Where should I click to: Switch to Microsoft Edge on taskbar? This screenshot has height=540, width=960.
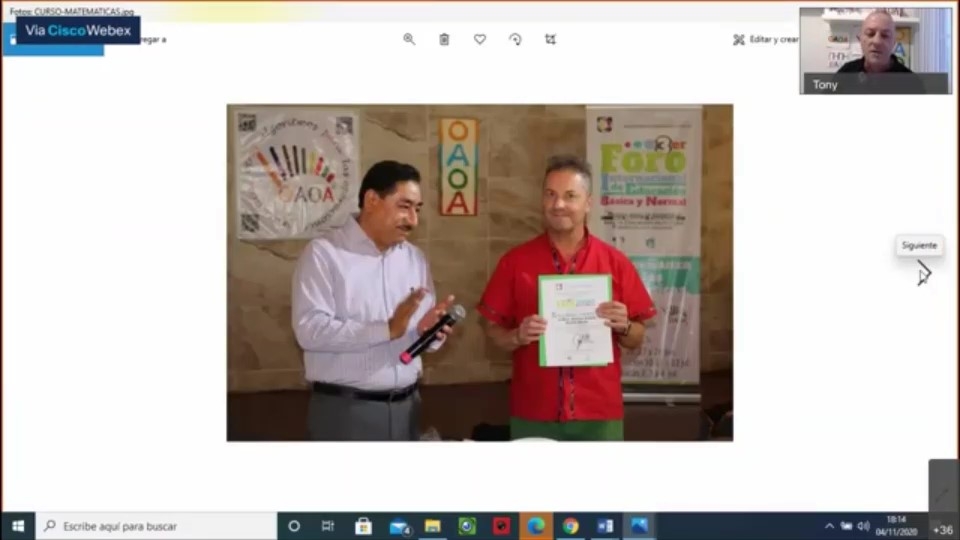tap(536, 526)
